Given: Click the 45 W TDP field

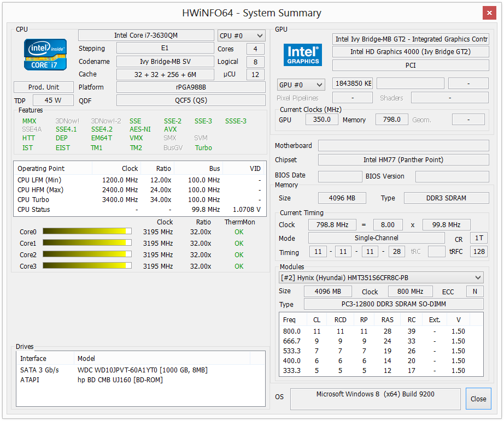Looking at the screenshot, I should 54,100.
